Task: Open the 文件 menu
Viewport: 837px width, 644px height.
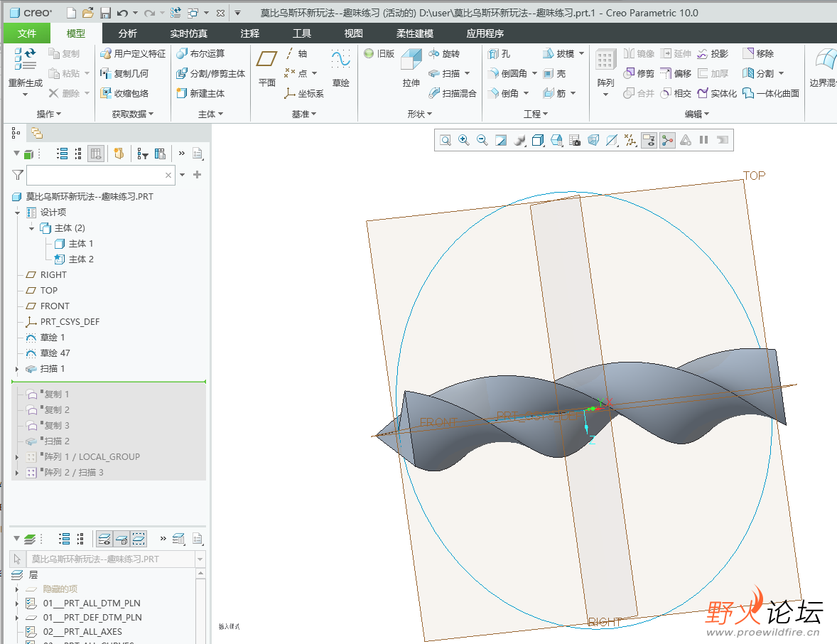Action: click(x=27, y=33)
